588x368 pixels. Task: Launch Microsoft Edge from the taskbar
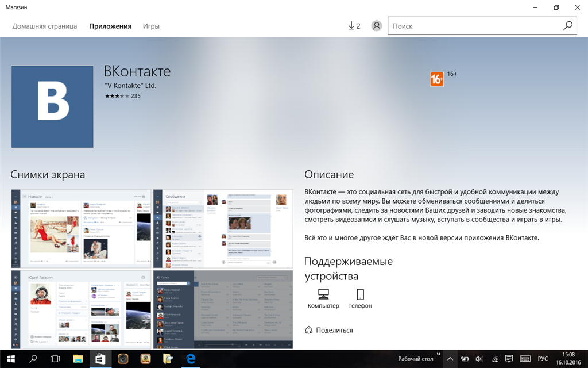point(191,359)
